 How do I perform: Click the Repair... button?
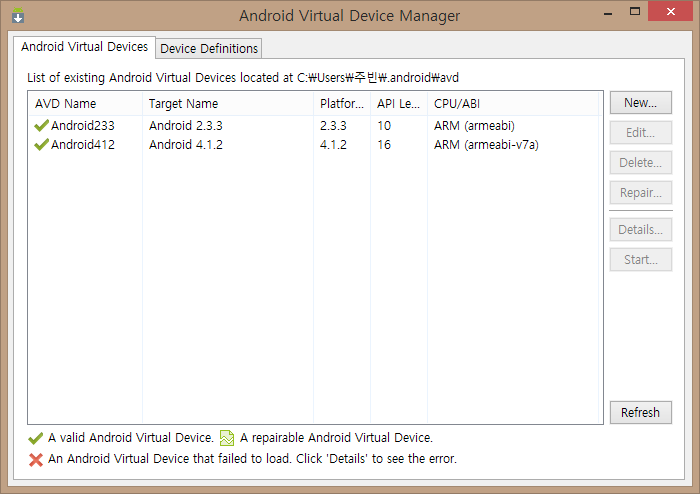tap(641, 192)
